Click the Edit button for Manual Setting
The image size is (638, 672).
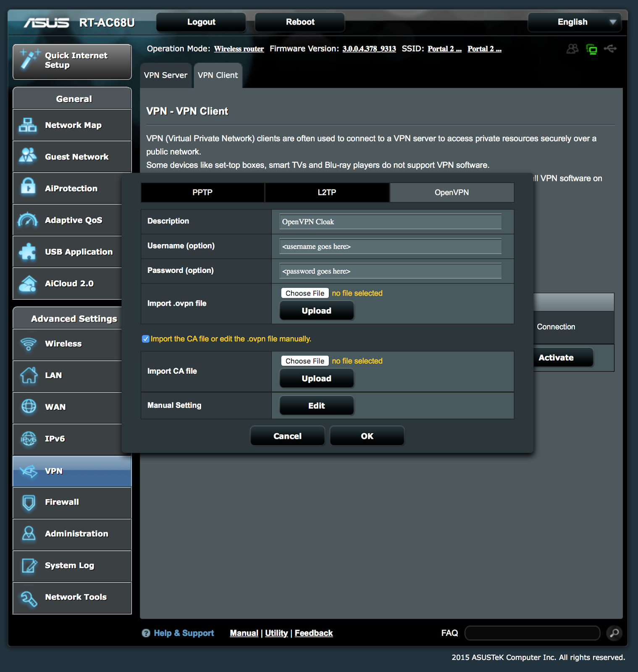[x=317, y=406]
